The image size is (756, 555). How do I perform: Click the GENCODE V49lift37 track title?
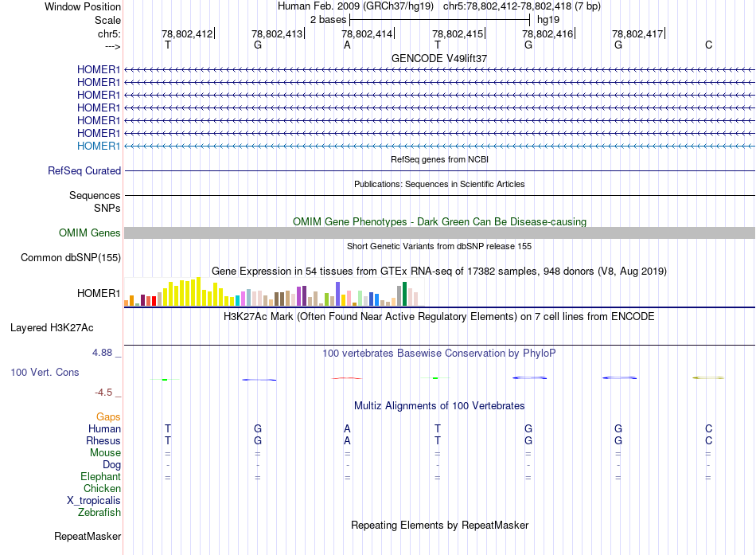pos(438,58)
